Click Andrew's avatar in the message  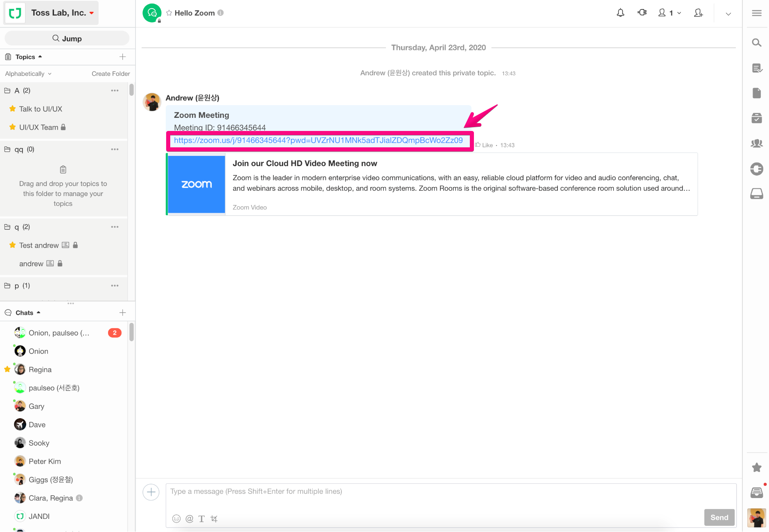coord(152,102)
